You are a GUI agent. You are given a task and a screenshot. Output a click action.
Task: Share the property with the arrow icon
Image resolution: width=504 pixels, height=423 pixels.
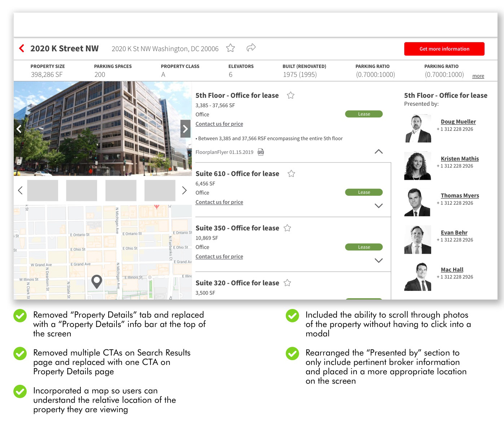(x=251, y=47)
